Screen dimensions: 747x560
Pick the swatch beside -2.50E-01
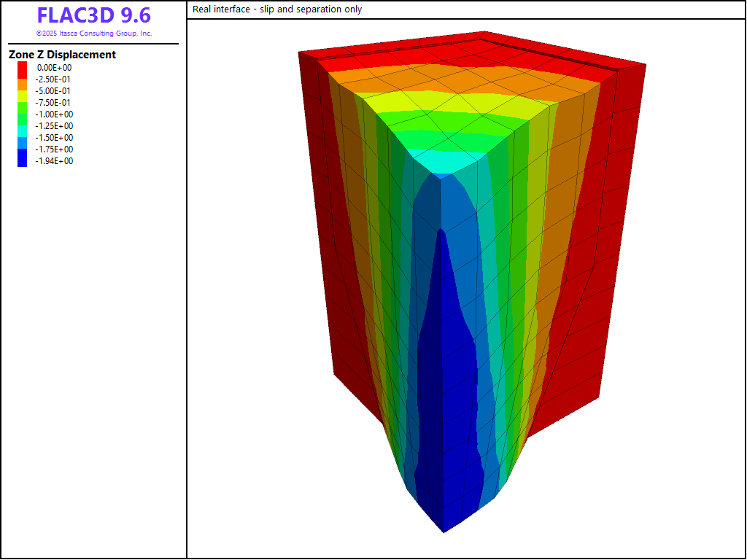click(x=23, y=79)
